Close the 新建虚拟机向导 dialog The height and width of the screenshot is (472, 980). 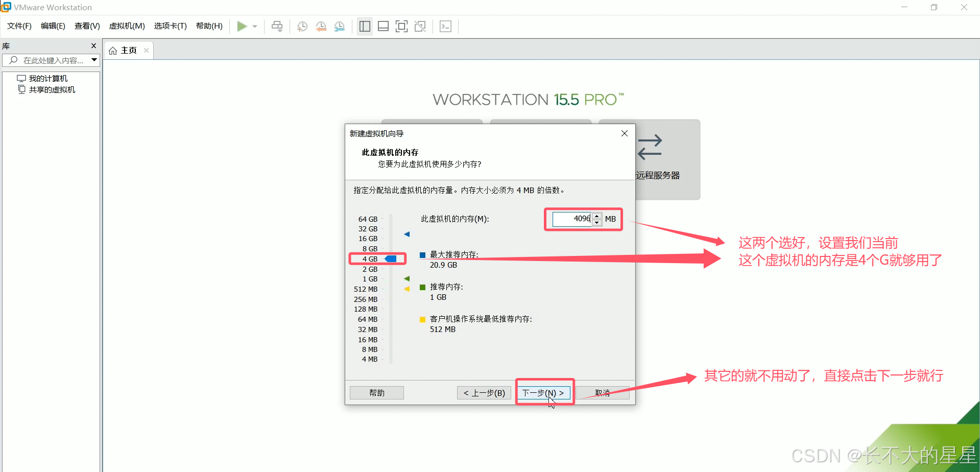625,133
